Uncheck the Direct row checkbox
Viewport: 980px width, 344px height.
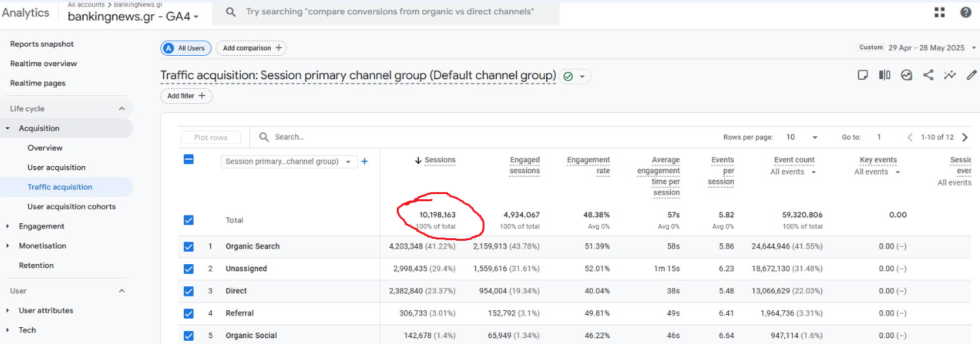pyautogui.click(x=188, y=291)
